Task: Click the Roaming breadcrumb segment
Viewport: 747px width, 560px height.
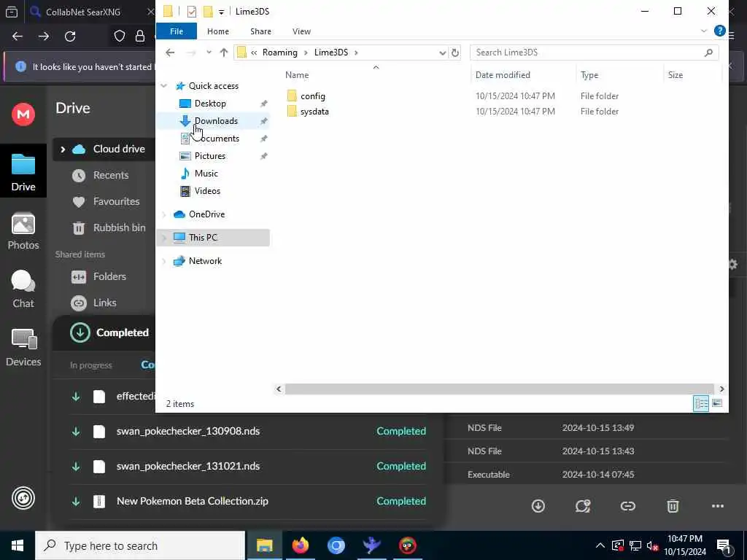Action: (279, 52)
